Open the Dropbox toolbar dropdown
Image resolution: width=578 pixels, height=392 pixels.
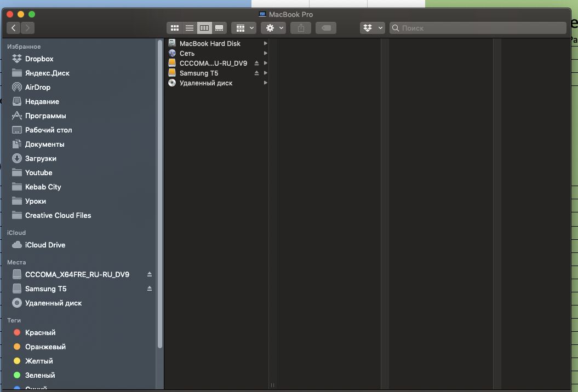tap(373, 28)
